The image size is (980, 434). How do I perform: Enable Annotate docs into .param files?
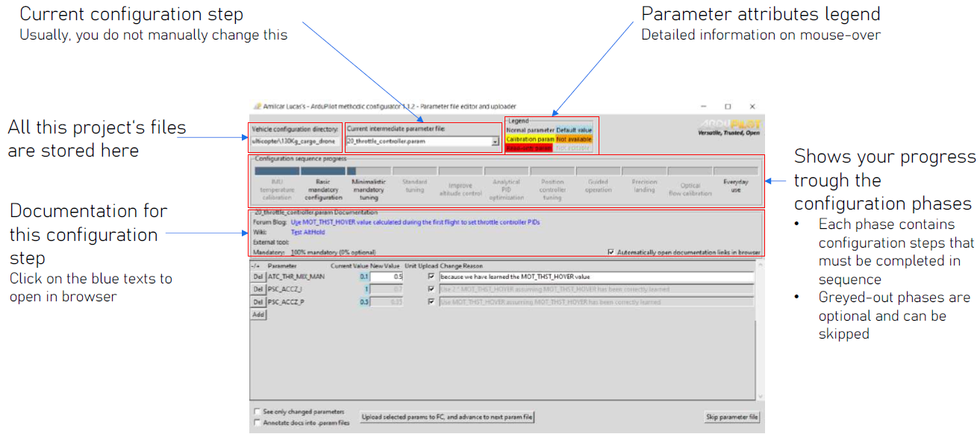(x=258, y=423)
